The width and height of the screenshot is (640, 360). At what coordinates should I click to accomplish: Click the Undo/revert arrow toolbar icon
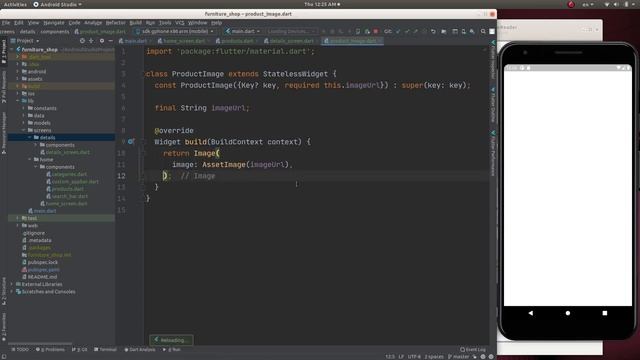pos(433,31)
